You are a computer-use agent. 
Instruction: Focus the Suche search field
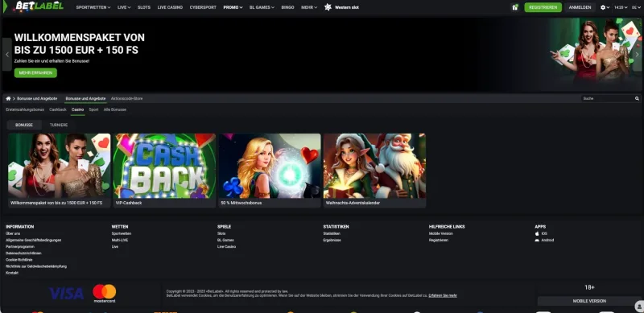click(x=608, y=99)
